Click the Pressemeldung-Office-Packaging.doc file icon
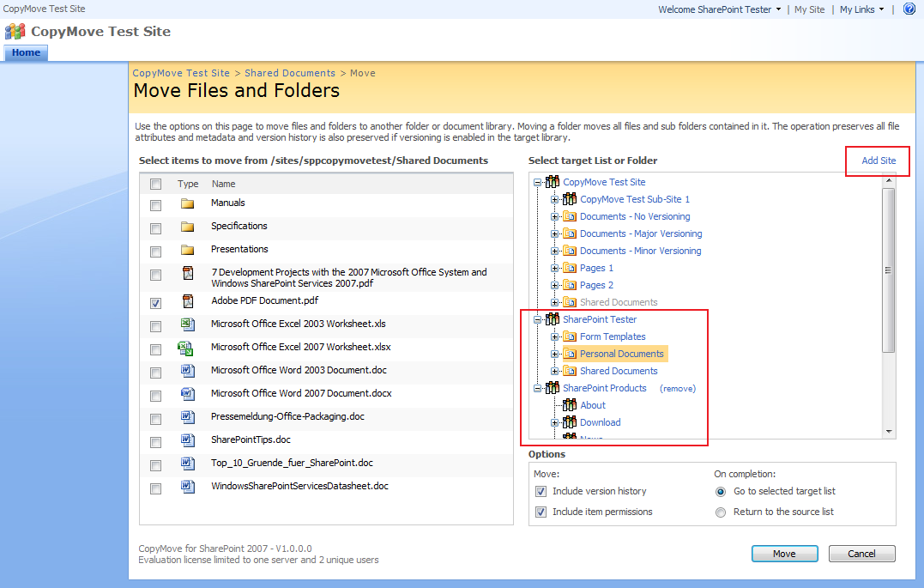This screenshot has width=924, height=588. (187, 417)
